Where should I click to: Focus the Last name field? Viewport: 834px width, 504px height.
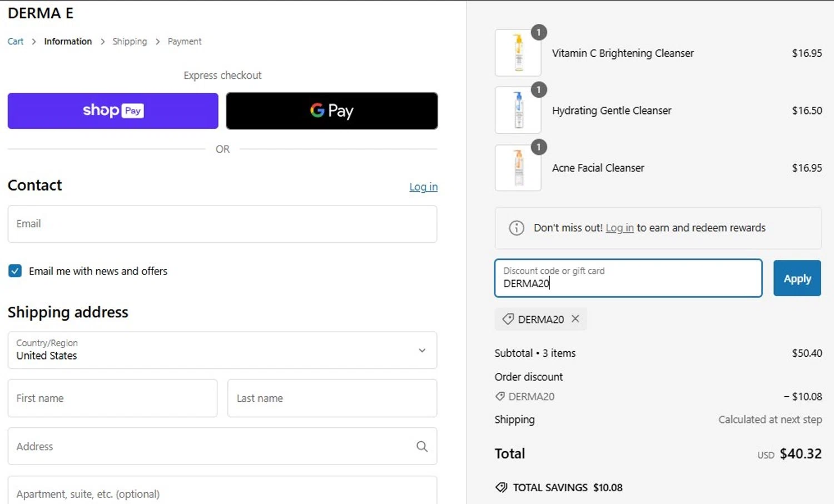332,398
